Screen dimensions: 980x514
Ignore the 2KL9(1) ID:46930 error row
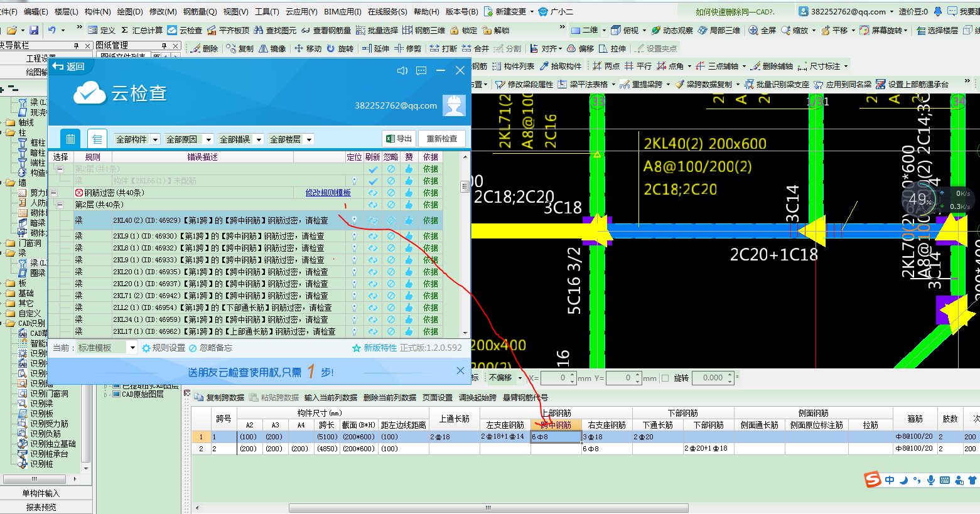(x=390, y=236)
